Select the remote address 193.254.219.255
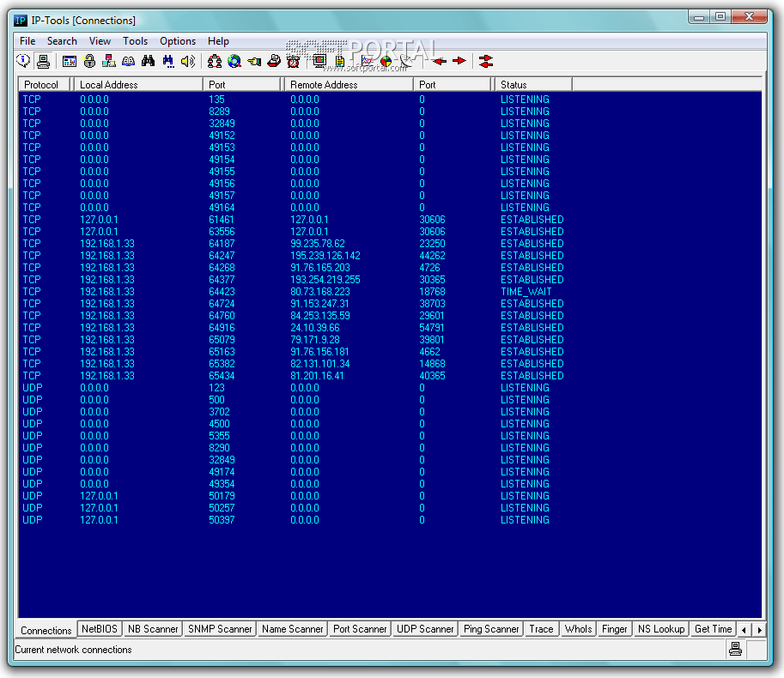 coord(325,279)
